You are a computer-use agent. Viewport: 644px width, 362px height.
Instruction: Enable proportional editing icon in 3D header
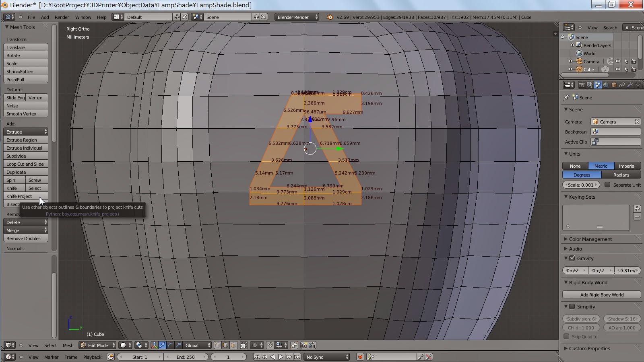pyautogui.click(x=255, y=346)
